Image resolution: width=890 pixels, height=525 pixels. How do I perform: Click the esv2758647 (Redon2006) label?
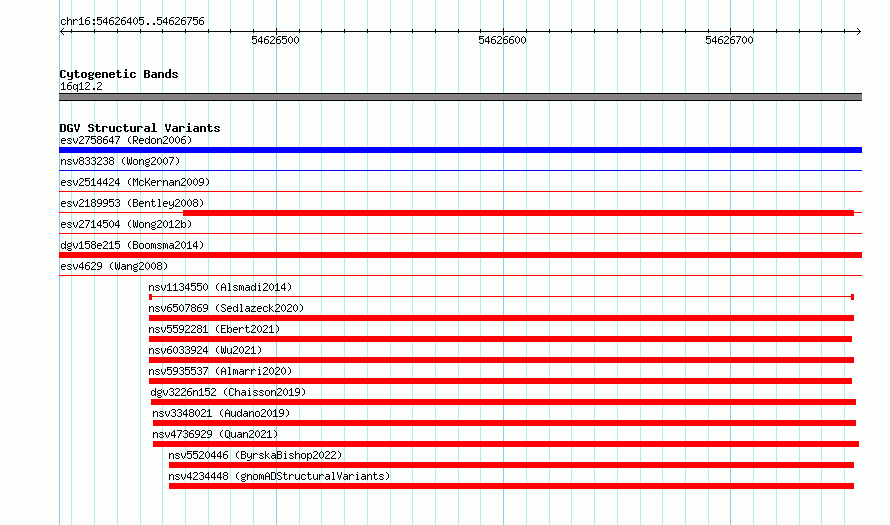tap(126, 140)
